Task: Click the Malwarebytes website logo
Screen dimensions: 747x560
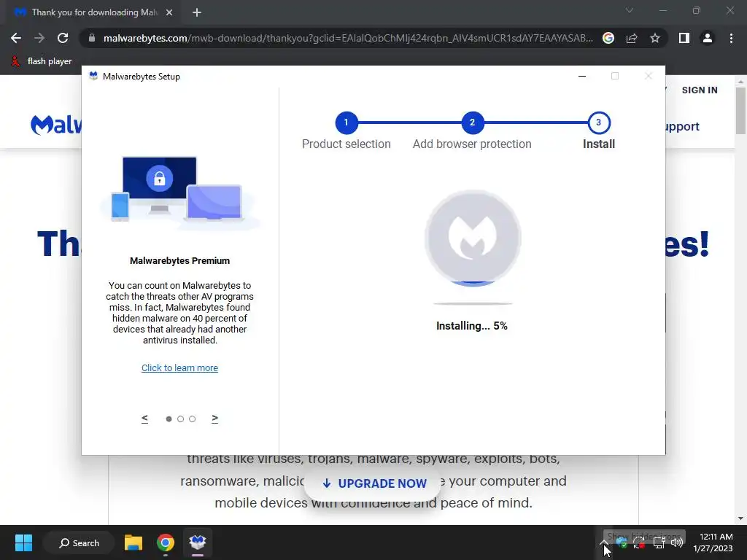Action: pyautogui.click(x=55, y=125)
